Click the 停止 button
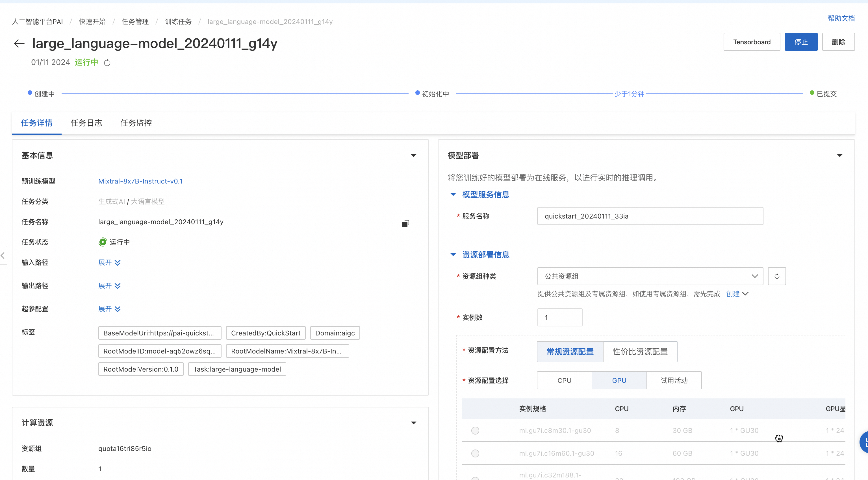 [801, 42]
